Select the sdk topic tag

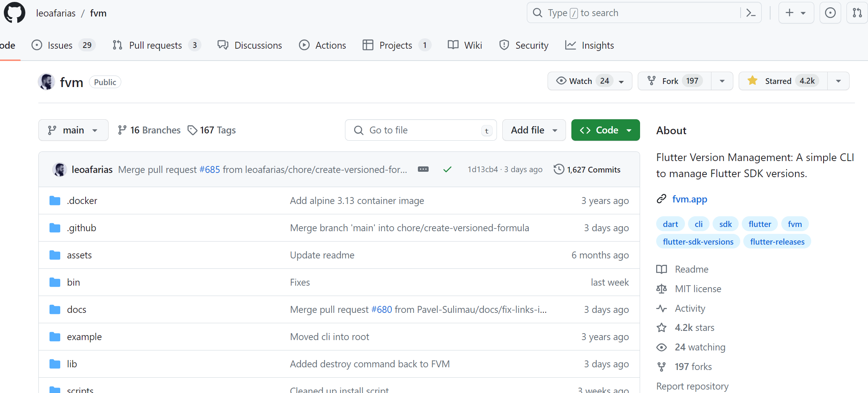click(726, 224)
